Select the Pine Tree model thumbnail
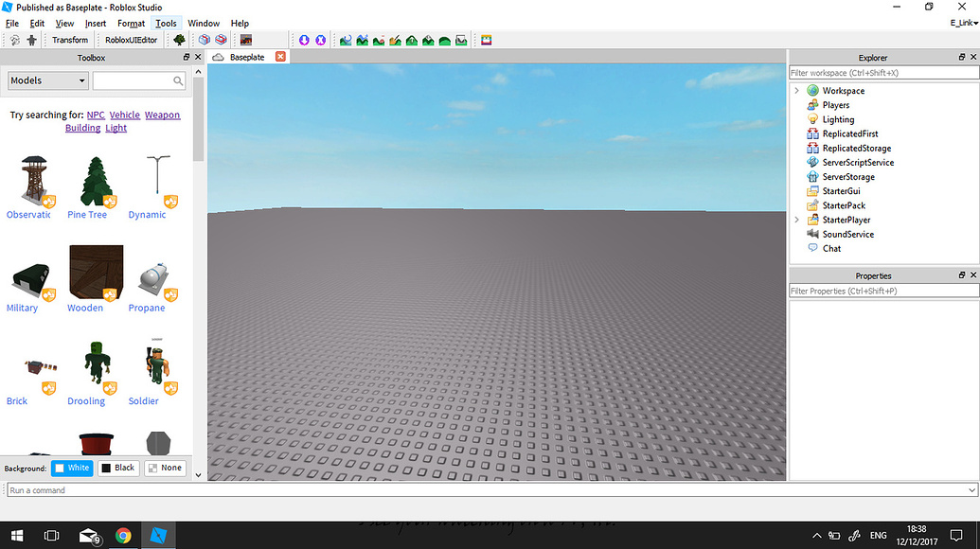The width and height of the screenshot is (980, 549). (x=97, y=182)
